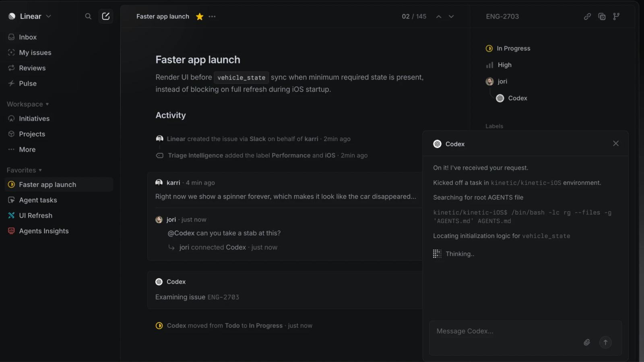644x362 pixels.
Task: Select Faster app launch favorite
Action: coord(60,185)
